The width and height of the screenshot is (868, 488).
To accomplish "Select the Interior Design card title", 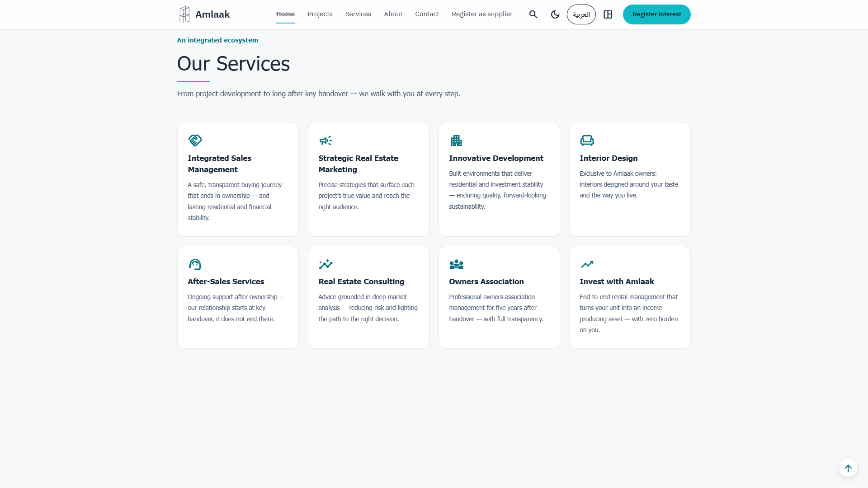I will pos(609,158).
